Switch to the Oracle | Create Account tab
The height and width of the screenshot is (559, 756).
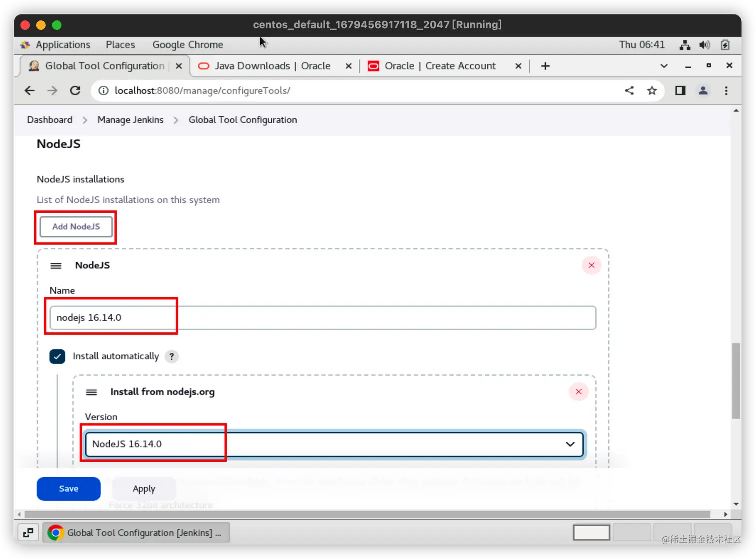point(440,66)
